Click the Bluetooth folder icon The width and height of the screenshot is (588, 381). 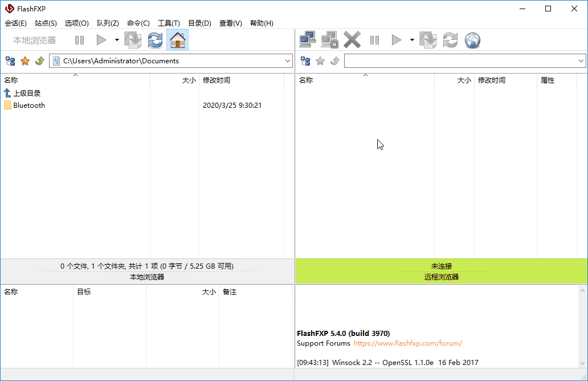pyautogui.click(x=7, y=105)
